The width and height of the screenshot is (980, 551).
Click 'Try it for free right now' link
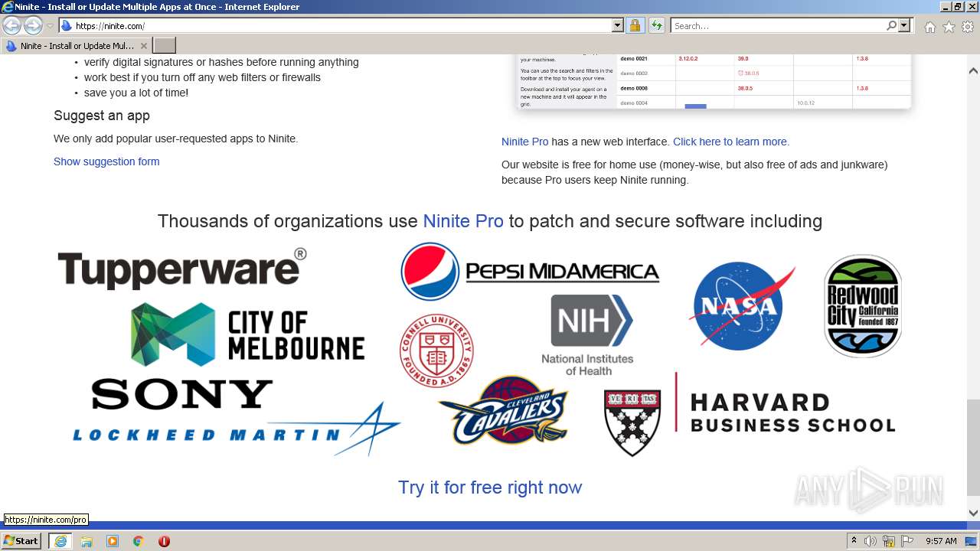coord(490,487)
